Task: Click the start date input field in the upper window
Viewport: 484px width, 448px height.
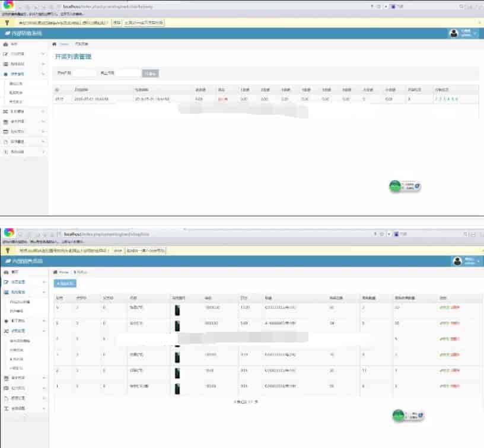Action: coord(84,73)
